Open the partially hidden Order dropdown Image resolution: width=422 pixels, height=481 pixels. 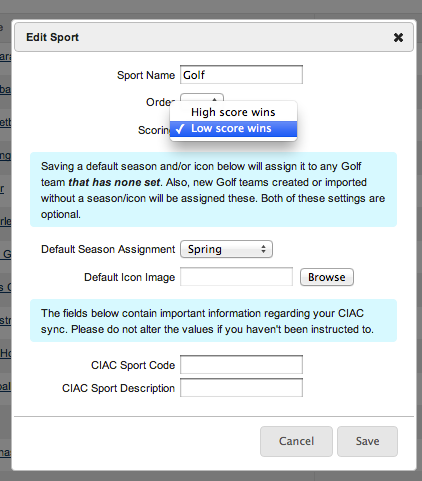coord(202,99)
